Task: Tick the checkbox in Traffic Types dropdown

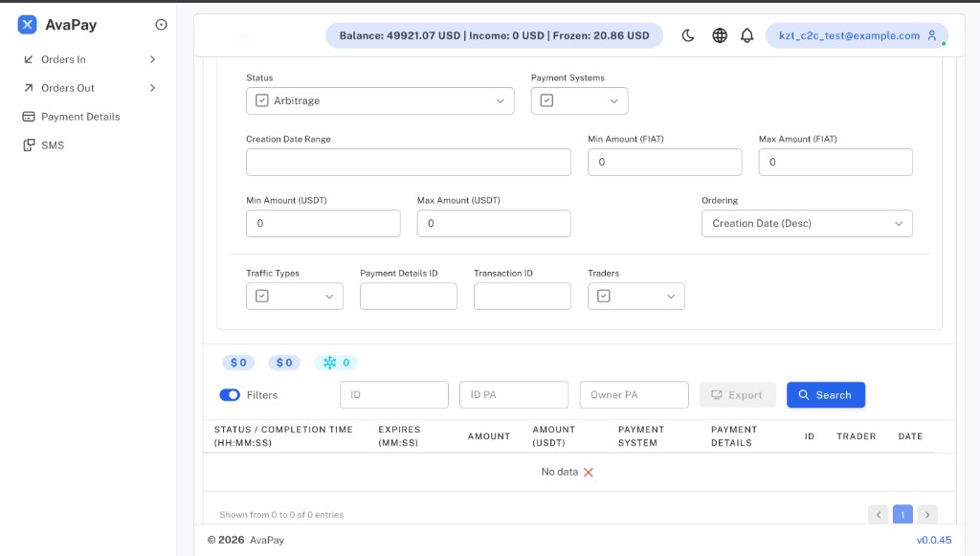Action: pyautogui.click(x=262, y=296)
